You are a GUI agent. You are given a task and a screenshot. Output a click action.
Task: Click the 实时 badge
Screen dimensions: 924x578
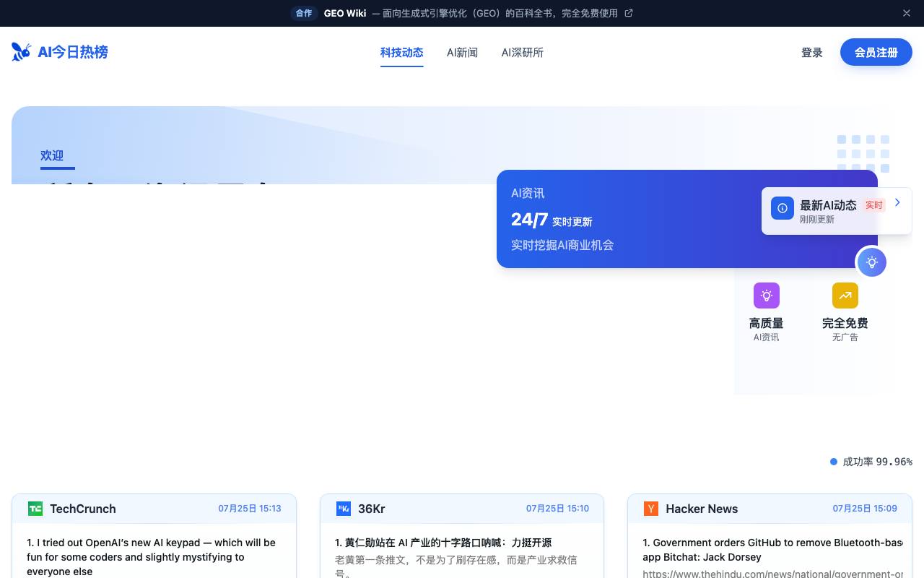coord(874,205)
